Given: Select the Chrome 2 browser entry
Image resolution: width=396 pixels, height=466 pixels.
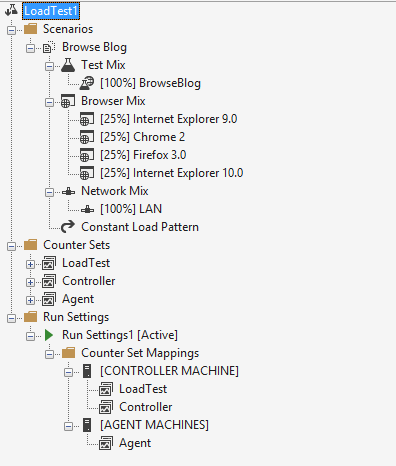Looking at the screenshot, I should click(142, 137).
